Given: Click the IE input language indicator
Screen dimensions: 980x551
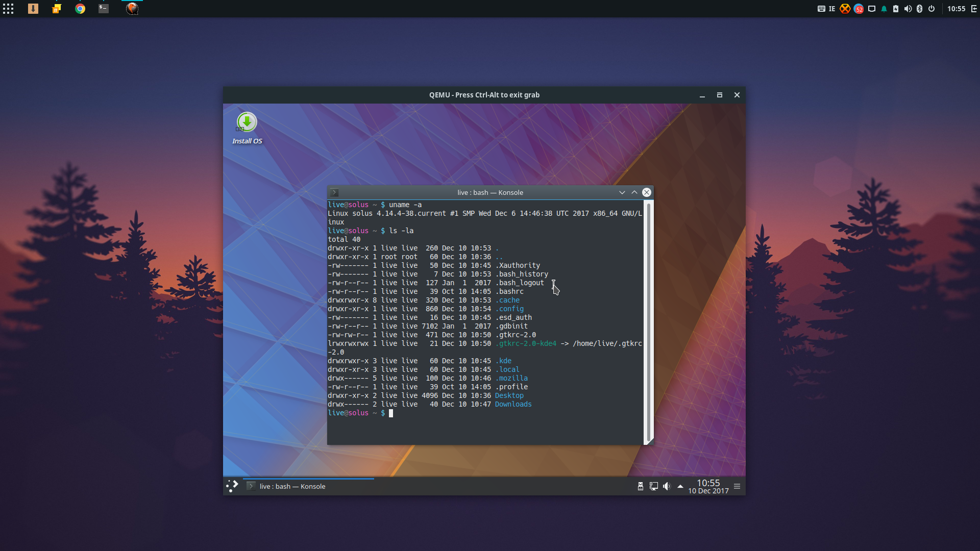Looking at the screenshot, I should pos(832,9).
